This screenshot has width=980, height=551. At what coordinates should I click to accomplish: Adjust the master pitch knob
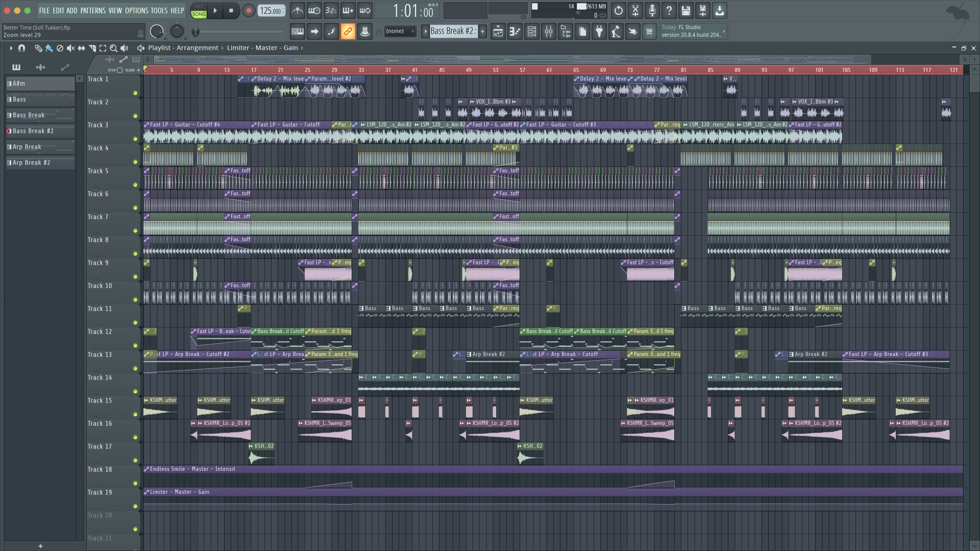[177, 32]
